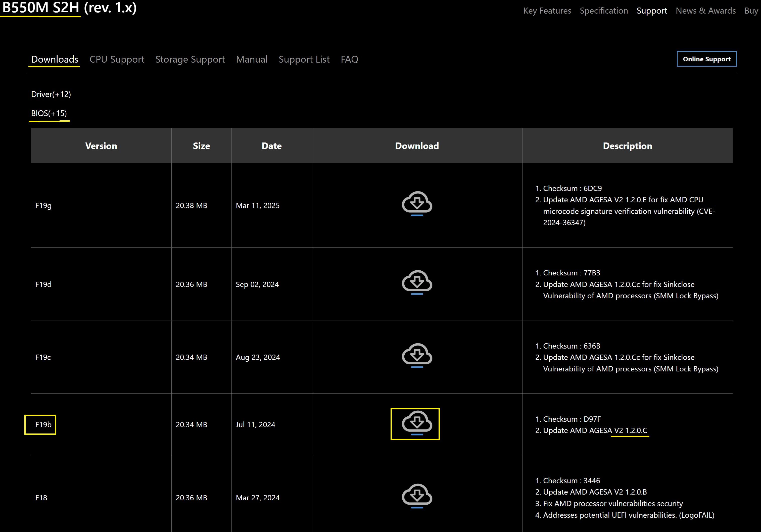Collapse the BIOS(+15) section
This screenshot has width=761, height=532.
49,113
